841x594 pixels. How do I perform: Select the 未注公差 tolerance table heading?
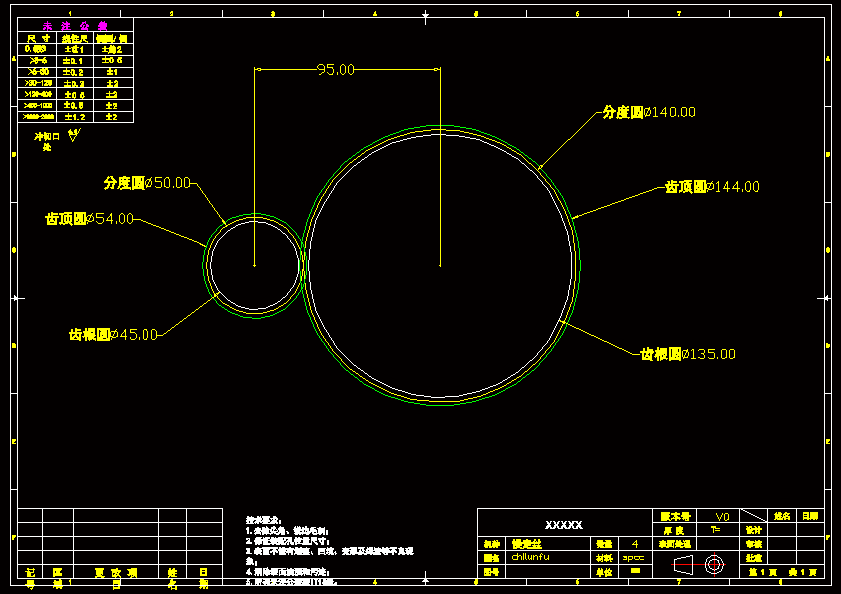tap(76, 26)
